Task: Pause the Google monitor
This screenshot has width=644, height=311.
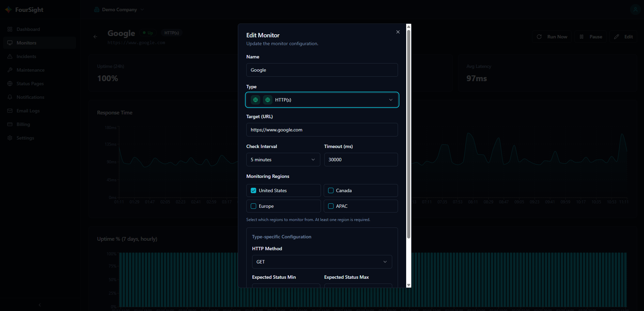Action: [x=590, y=37]
